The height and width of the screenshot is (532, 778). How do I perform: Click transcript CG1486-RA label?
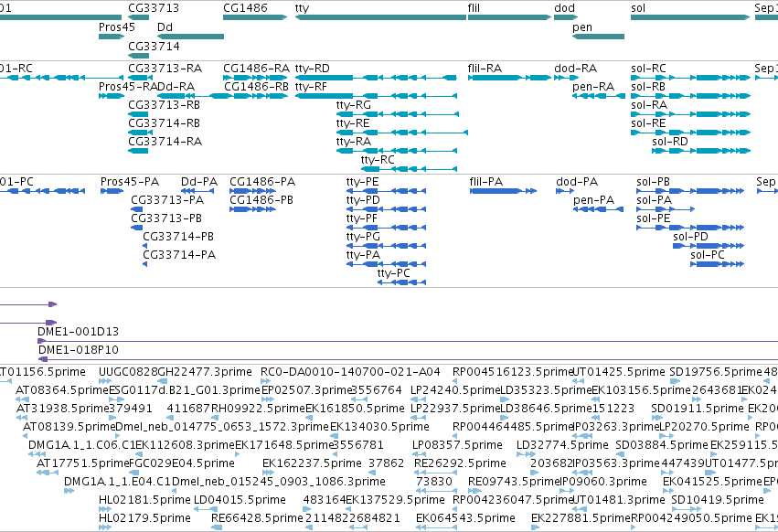click(x=256, y=68)
